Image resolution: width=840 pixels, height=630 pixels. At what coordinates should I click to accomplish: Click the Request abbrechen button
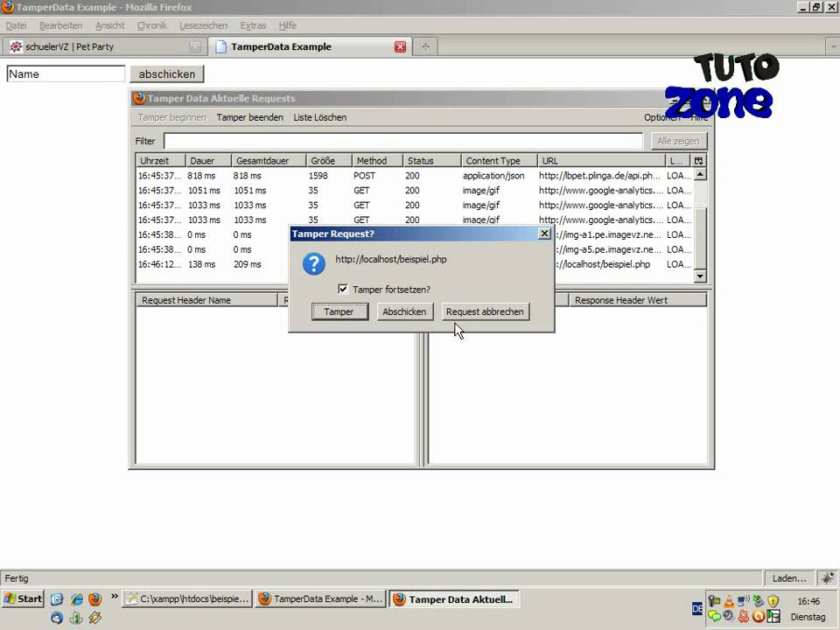pos(485,311)
